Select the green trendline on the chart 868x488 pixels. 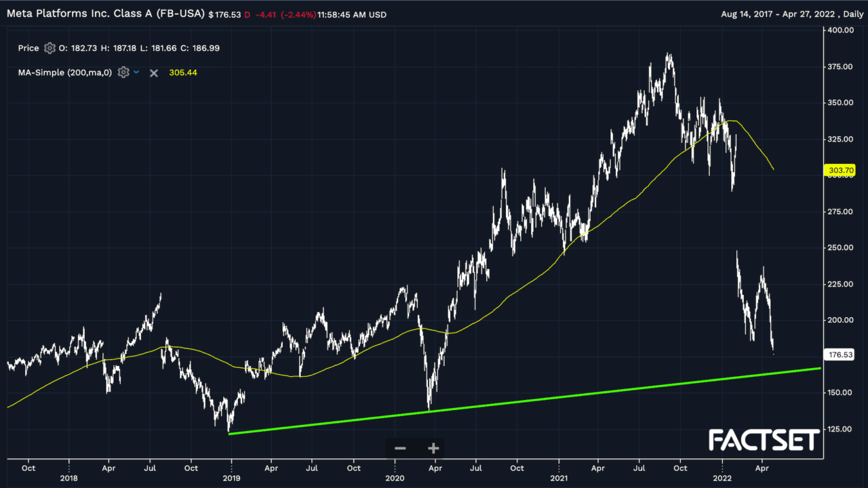point(542,397)
